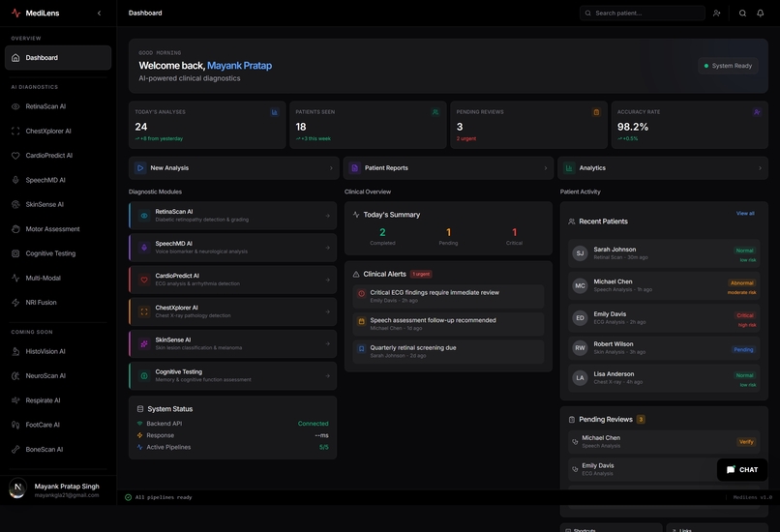780x532 pixels.
Task: Select patient Lisa Anderson
Action: (664, 378)
